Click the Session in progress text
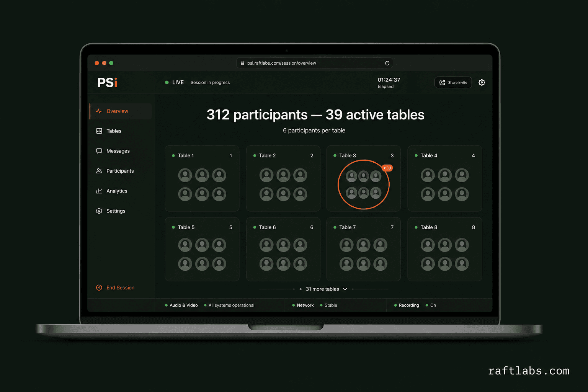 pyautogui.click(x=210, y=82)
